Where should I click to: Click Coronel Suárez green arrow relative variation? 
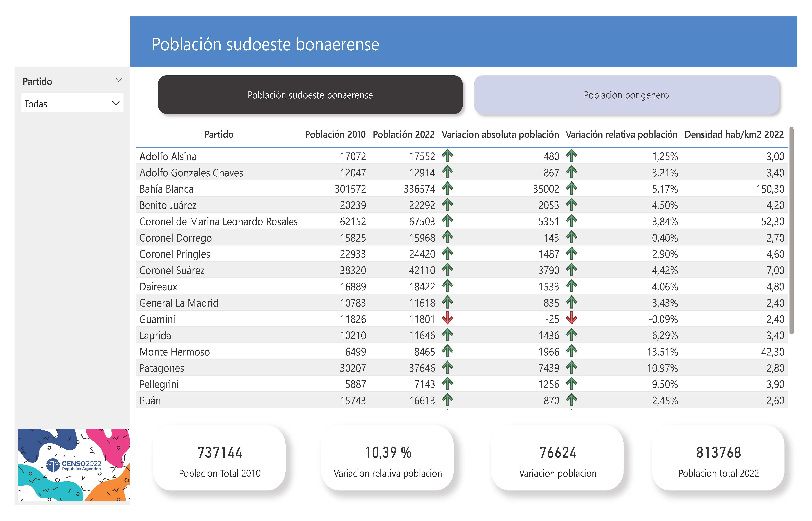pyautogui.click(x=571, y=270)
